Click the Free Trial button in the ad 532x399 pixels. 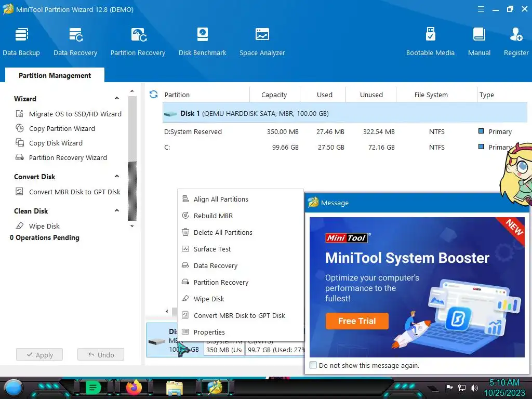[x=357, y=321]
